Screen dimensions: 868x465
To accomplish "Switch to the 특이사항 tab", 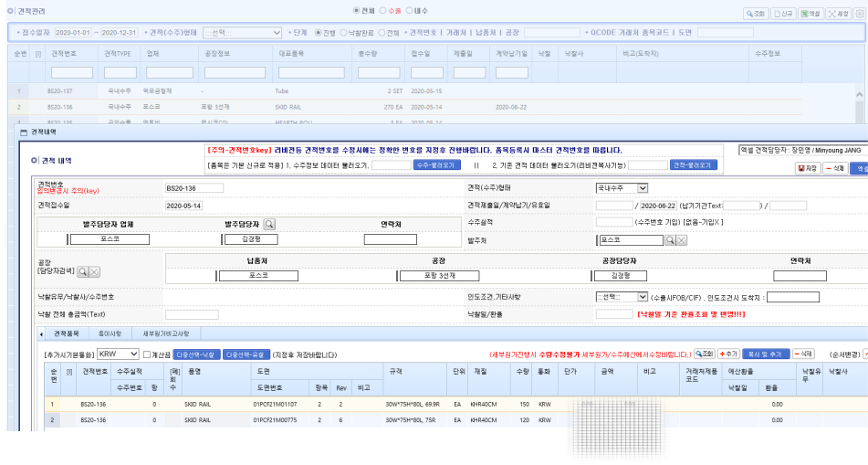I will (110, 333).
